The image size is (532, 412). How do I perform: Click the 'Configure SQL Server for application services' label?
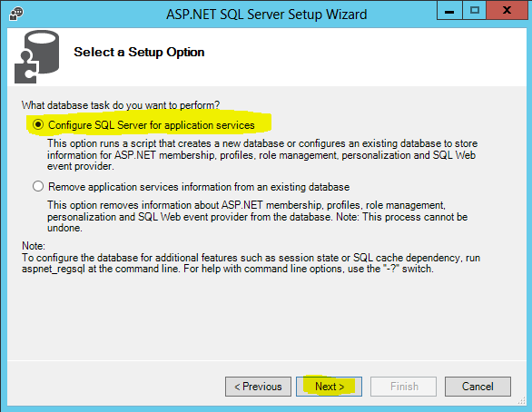[152, 125]
